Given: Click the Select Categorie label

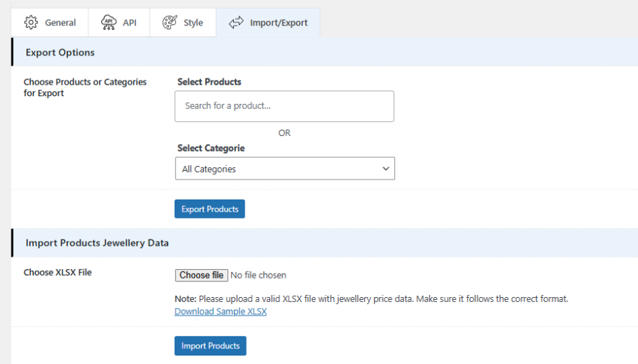Looking at the screenshot, I should 211,148.
